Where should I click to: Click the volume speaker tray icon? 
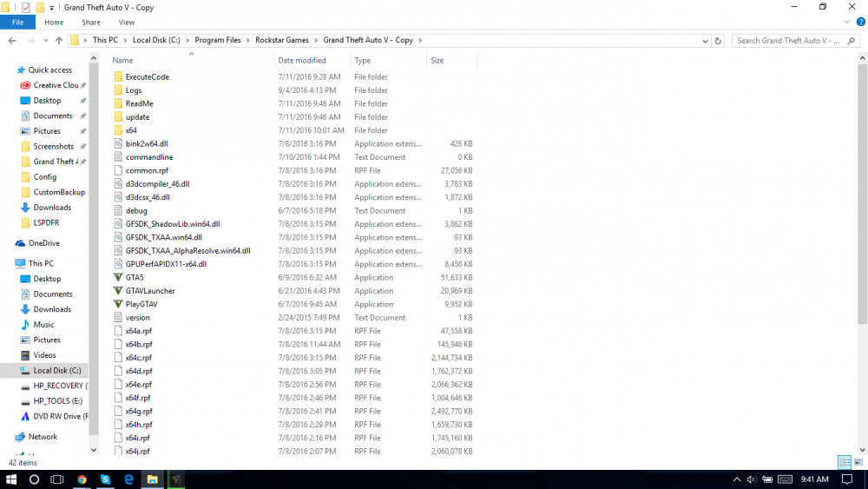(751, 479)
